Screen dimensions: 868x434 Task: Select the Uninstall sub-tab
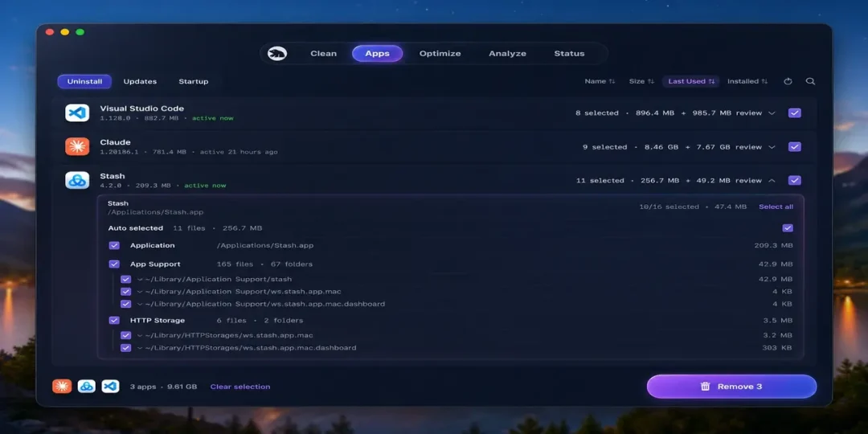pos(84,81)
